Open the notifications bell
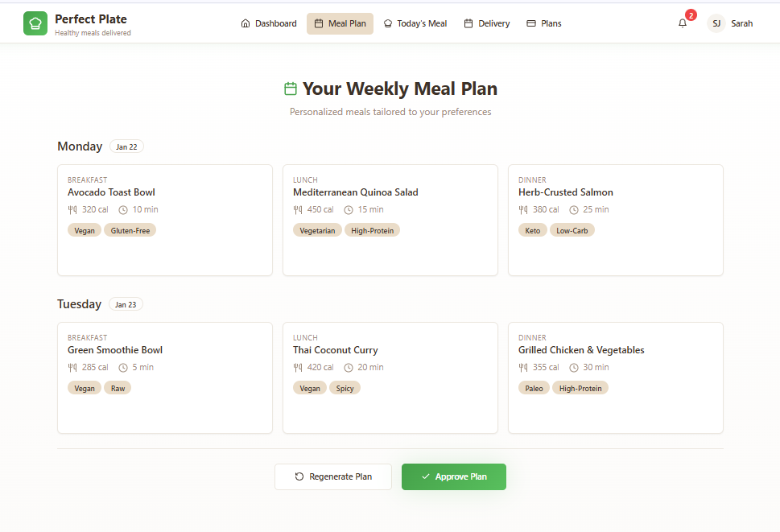 [x=683, y=23]
